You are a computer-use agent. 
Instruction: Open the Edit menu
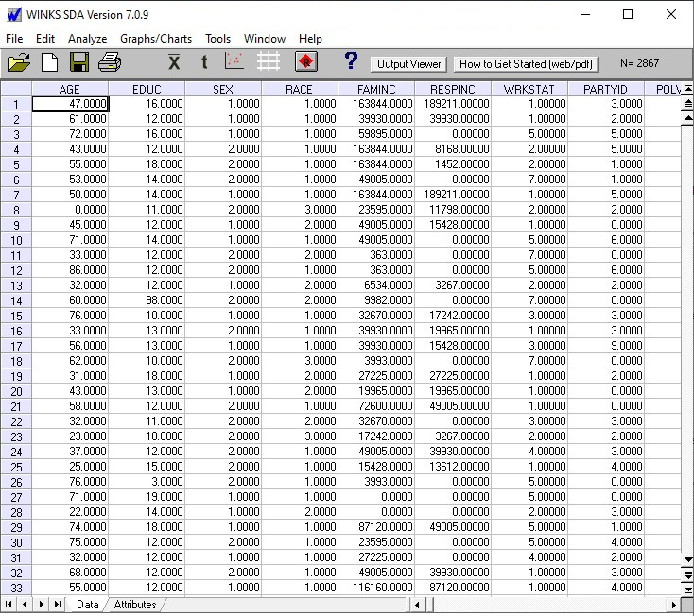coord(45,39)
